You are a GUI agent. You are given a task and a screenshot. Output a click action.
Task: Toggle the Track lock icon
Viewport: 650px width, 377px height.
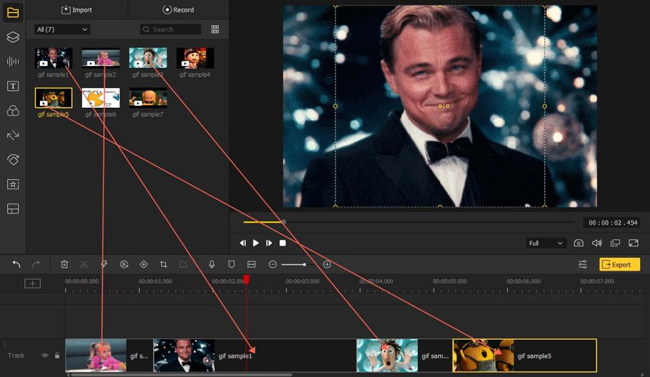click(57, 355)
